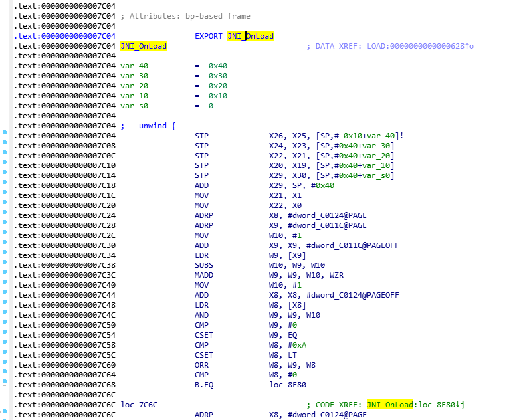
Task: Click the address .text:0000000000007C68
Action: [x=64, y=385]
